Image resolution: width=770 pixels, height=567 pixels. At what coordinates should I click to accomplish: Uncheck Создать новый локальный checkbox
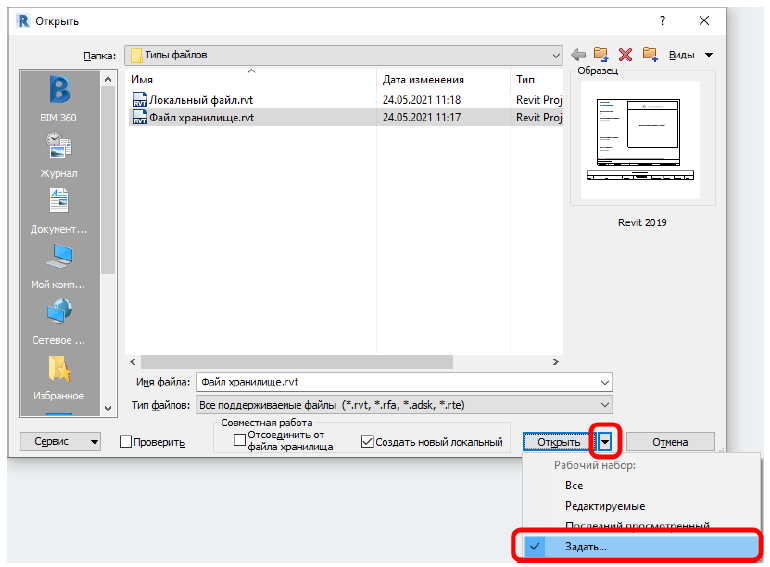(x=367, y=441)
